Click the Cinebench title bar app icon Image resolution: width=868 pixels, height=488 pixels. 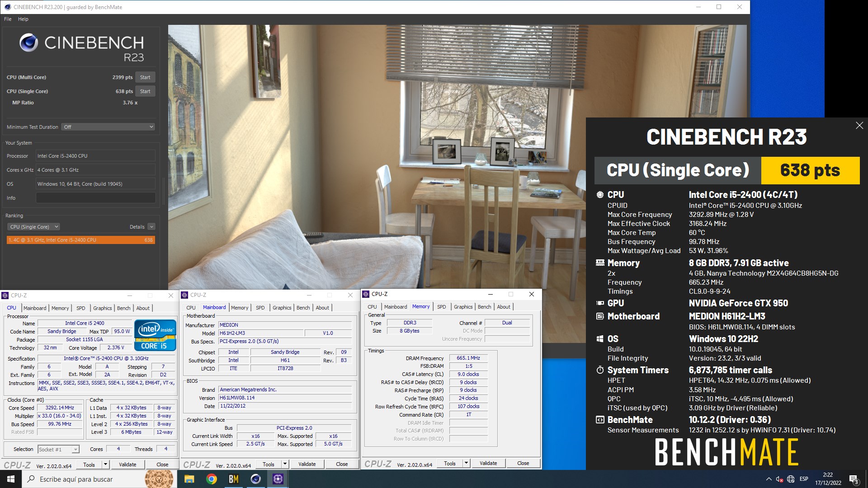point(7,7)
